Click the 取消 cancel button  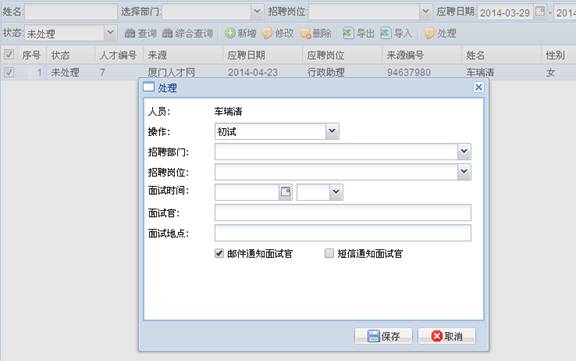446,336
